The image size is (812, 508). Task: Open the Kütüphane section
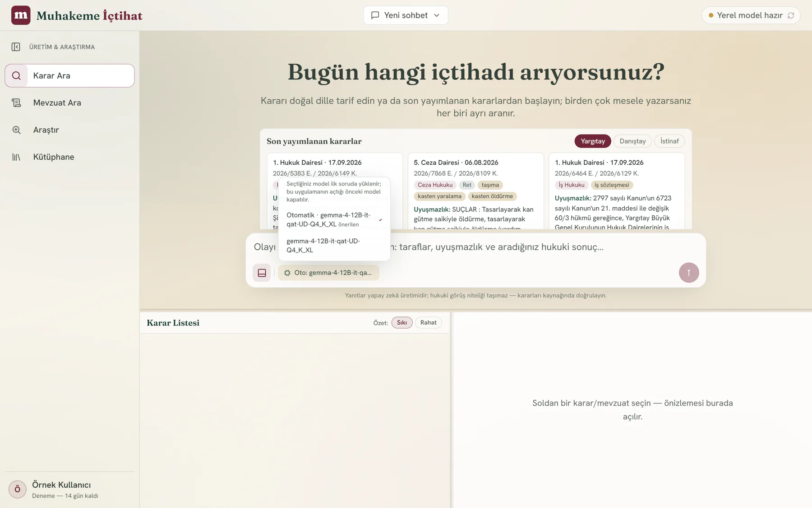coord(69,157)
